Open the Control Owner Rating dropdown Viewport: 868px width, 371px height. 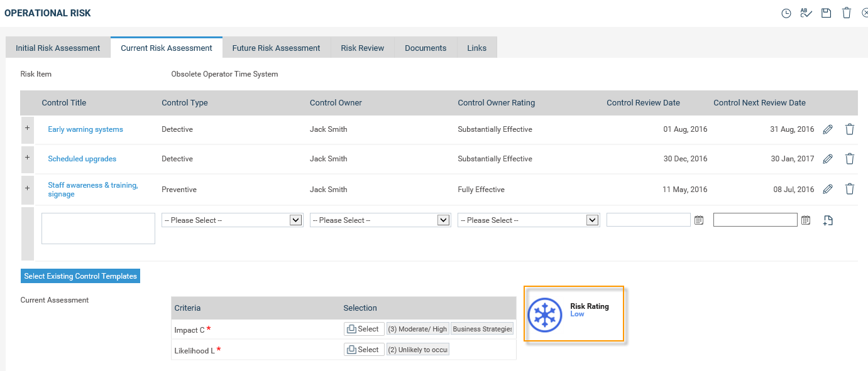528,220
